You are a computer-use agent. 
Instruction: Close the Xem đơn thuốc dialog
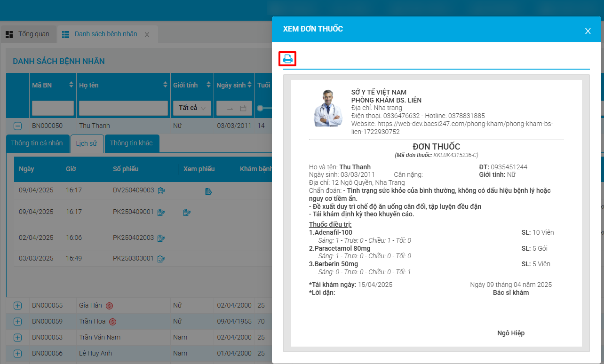pos(588,31)
